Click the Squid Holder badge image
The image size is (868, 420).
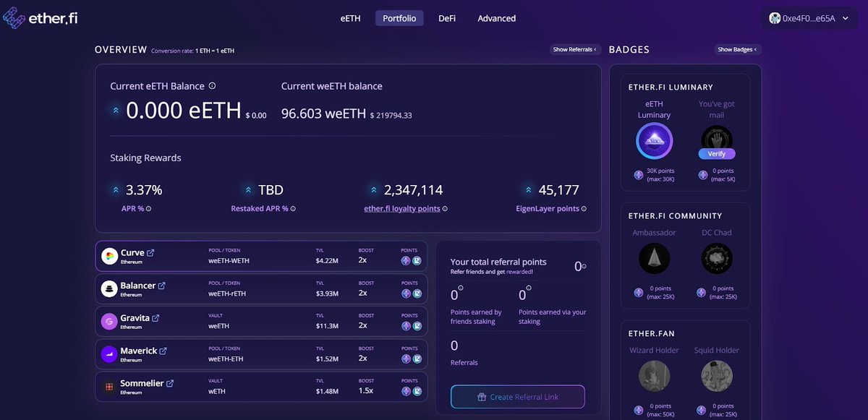[x=717, y=376]
